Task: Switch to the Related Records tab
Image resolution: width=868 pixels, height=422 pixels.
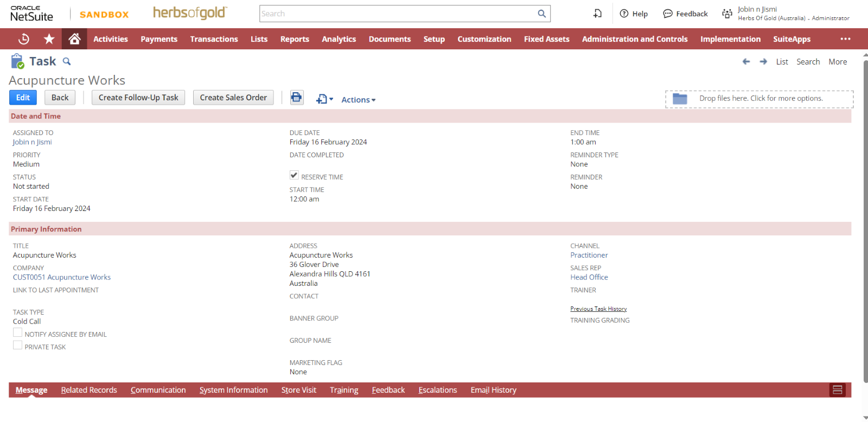Action: (x=89, y=390)
